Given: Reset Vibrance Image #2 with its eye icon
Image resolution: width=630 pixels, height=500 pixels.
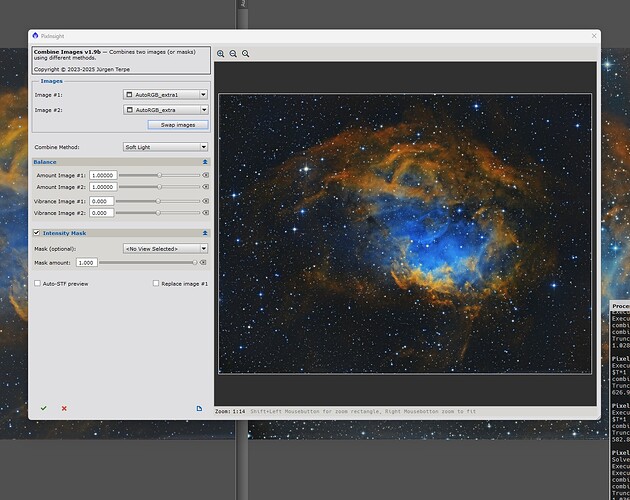Looking at the screenshot, I should coord(206,213).
